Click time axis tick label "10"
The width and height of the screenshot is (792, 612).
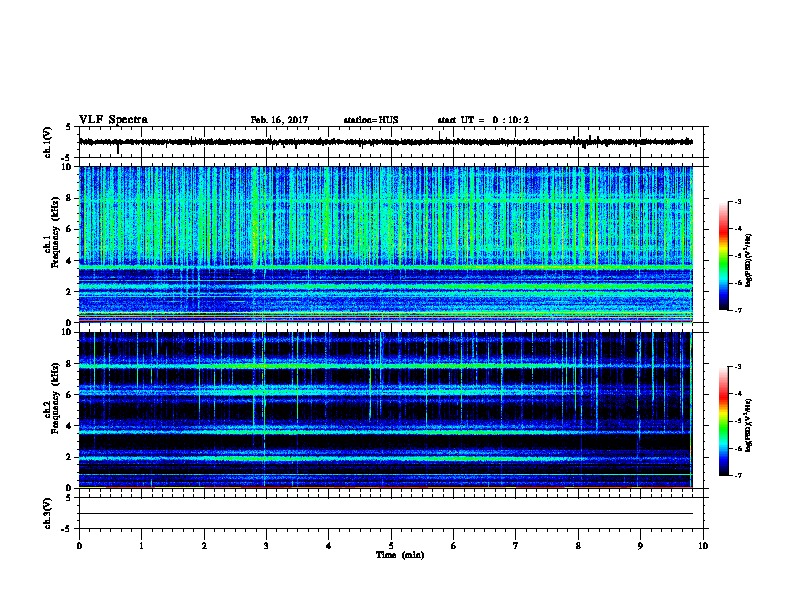703,545
